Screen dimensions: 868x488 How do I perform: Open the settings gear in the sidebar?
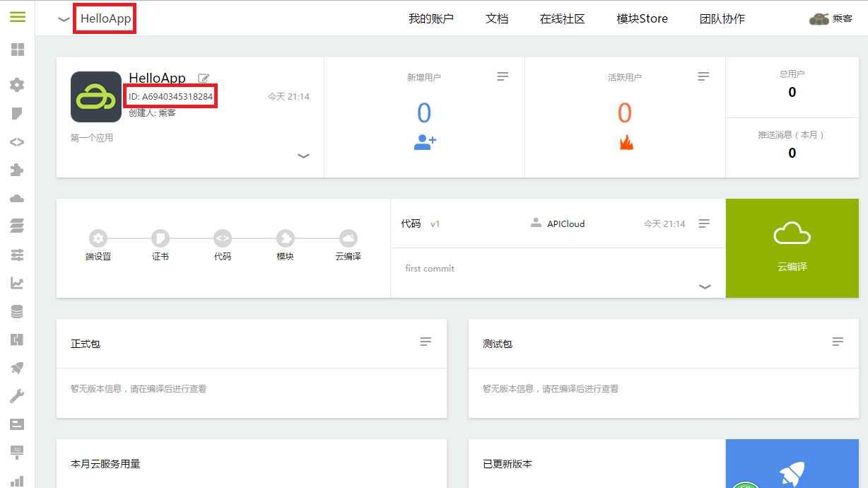point(17,85)
